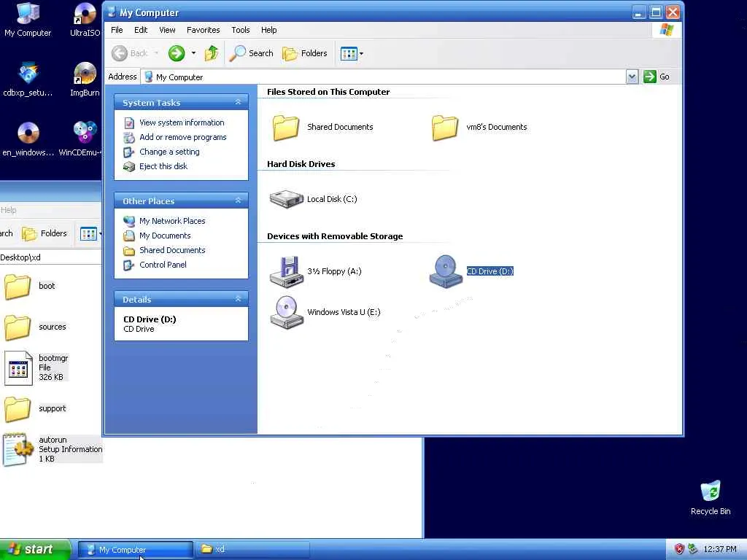
Task: Click the Up folder toolbar icon
Action: coord(212,53)
